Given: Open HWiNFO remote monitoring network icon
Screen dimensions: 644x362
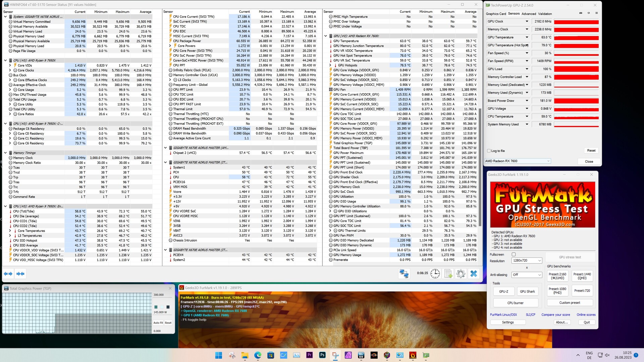Looking at the screenshot, I should pyautogui.click(x=404, y=274).
